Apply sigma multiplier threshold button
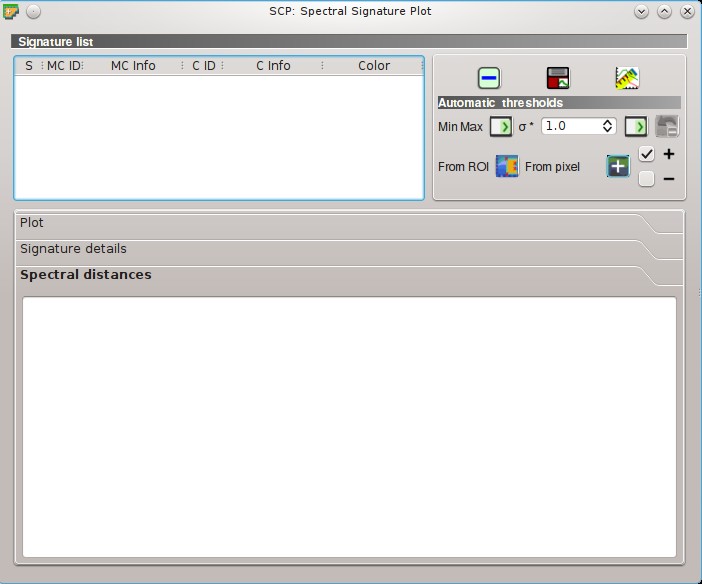Image resolution: width=702 pixels, height=584 pixels. tap(636, 126)
